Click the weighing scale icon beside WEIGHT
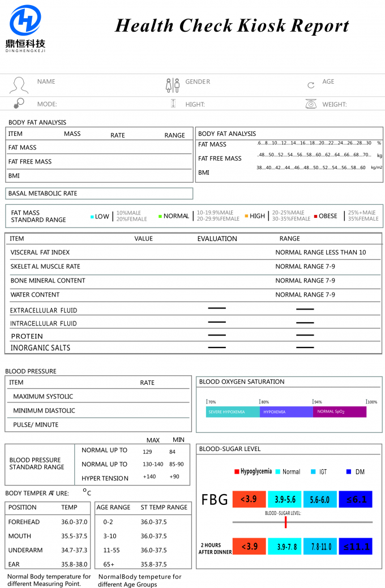The image size is (385, 588). (311, 104)
